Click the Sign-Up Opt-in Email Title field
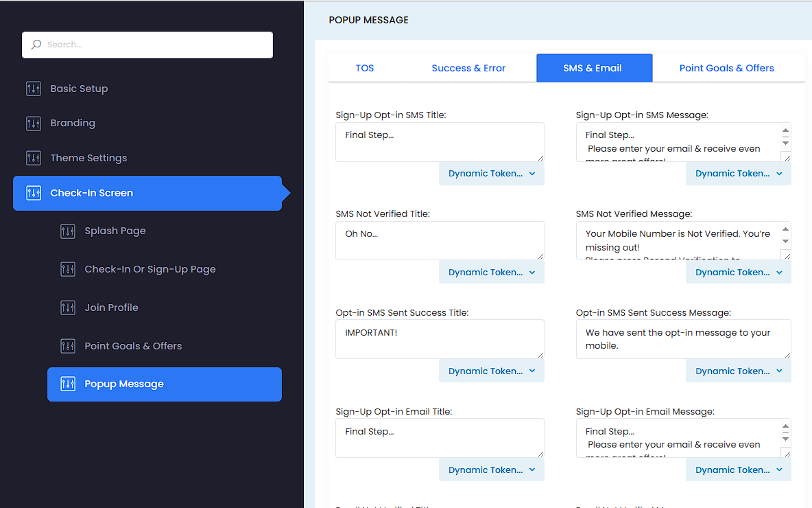The height and width of the screenshot is (508, 812). [x=440, y=438]
